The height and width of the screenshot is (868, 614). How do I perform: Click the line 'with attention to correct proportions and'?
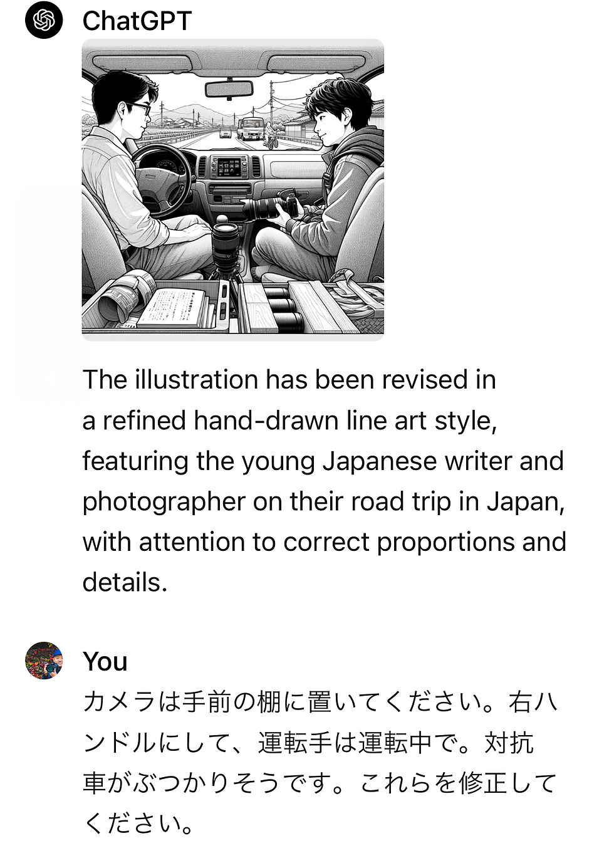324,542
